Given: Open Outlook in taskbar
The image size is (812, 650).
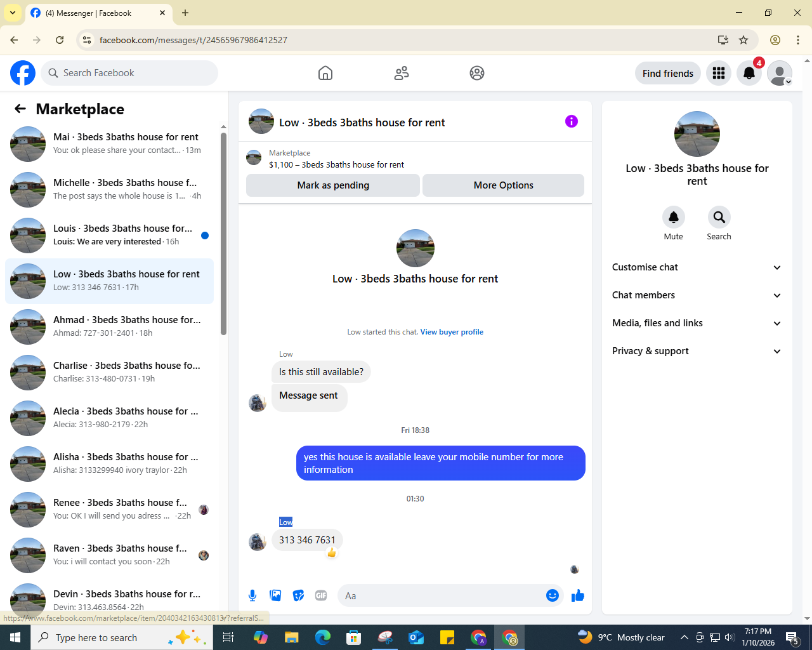Looking at the screenshot, I should (x=416, y=637).
